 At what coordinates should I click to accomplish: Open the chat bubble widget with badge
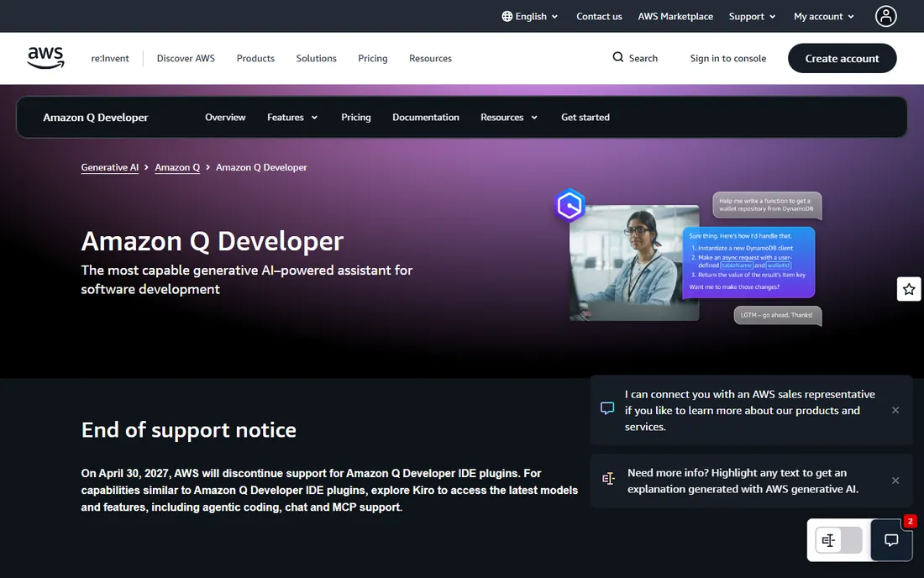click(x=891, y=540)
